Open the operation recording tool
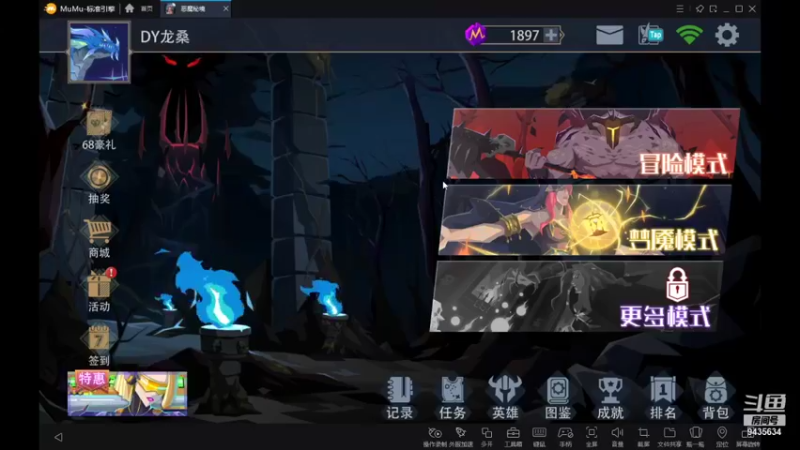This screenshot has height=450, width=800. tap(435, 437)
